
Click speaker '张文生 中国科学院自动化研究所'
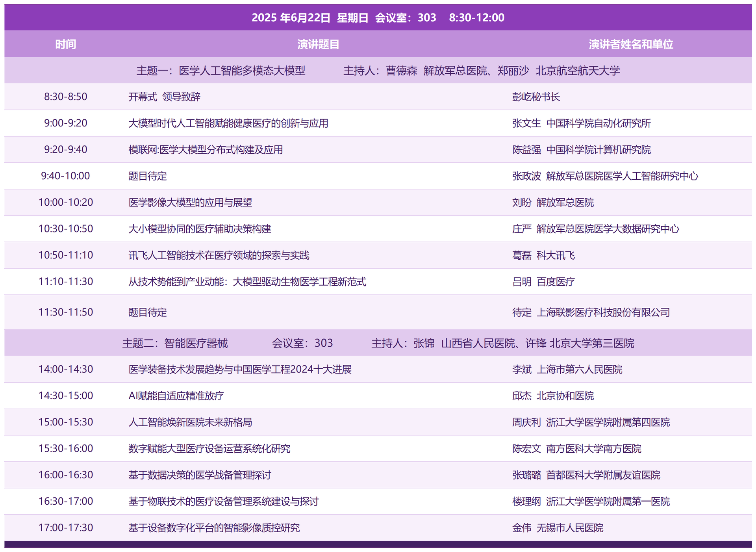coord(581,123)
